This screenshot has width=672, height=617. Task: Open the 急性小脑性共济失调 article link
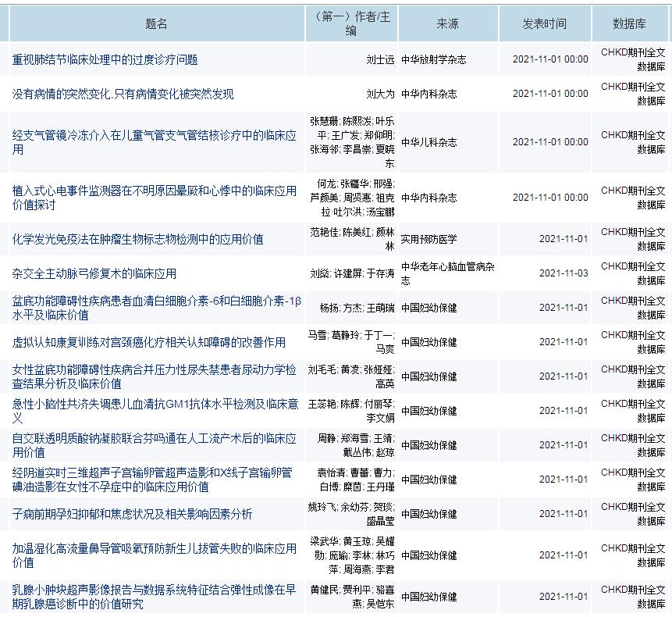[155, 405]
